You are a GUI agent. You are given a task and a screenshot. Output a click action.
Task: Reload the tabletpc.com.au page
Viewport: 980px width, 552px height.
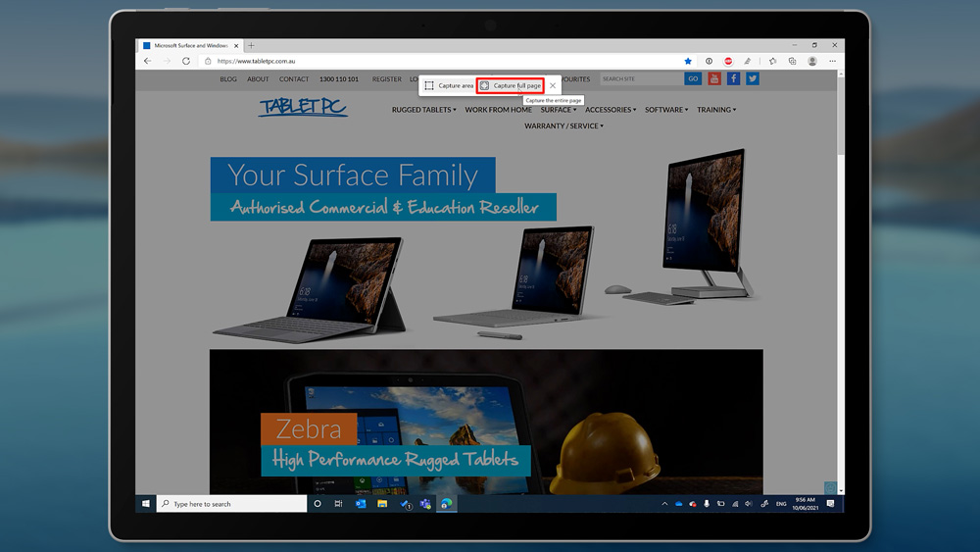[x=185, y=61]
